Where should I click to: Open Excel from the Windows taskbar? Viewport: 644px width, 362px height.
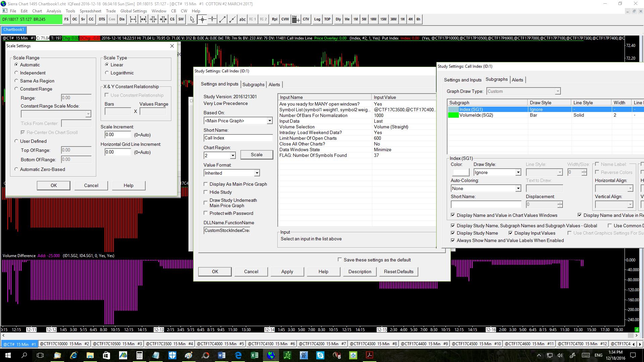255,355
